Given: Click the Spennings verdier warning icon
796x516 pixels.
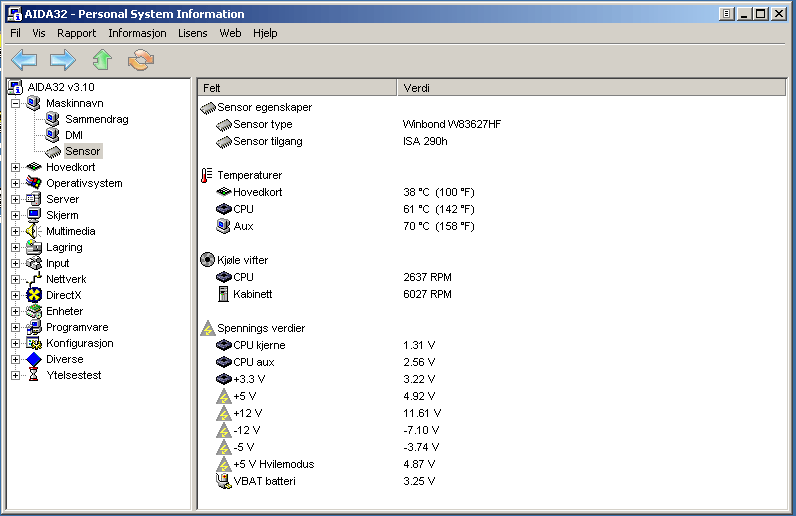Looking at the screenshot, I should 207,328.
